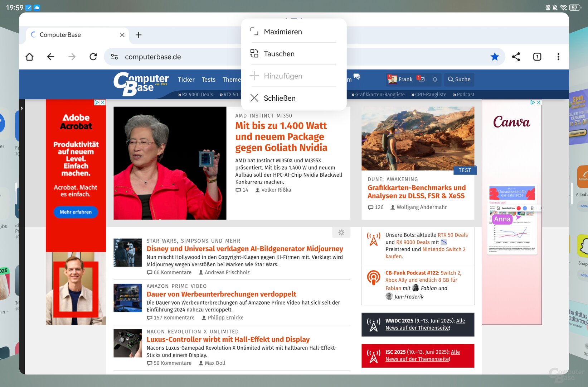
Task: Open Luxus-Controller Hall-Effekt article
Action: (x=228, y=339)
